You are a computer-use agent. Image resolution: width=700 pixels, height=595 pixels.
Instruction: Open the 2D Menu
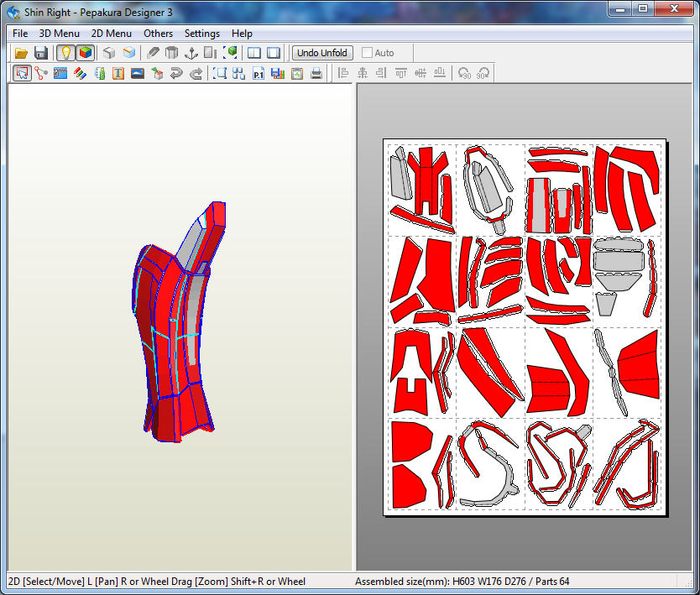[x=112, y=34]
